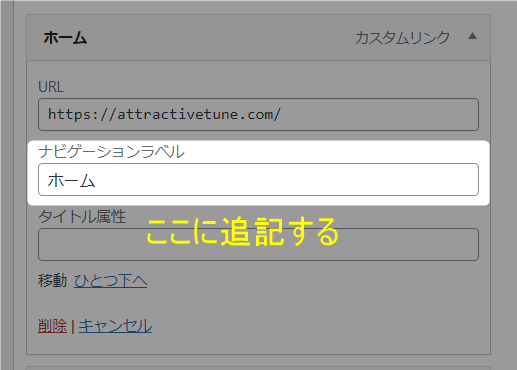Click the white highlight box around navigation label
517x370 pixels.
pos(258,173)
